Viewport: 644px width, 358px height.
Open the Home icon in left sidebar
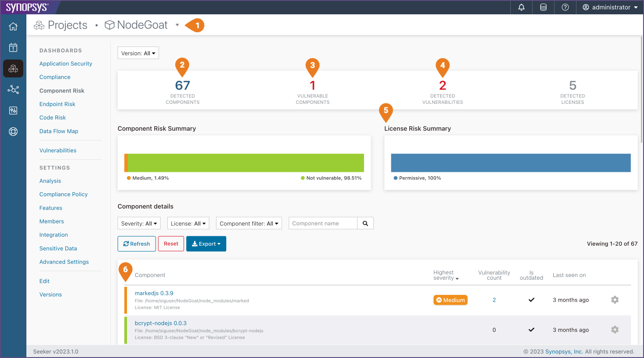(13, 26)
